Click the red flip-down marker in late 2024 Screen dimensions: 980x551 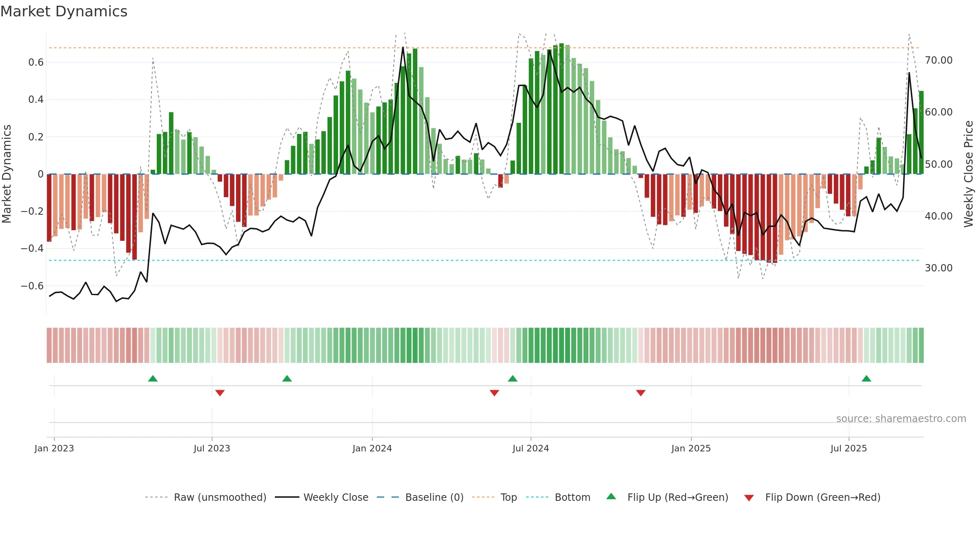641,393
